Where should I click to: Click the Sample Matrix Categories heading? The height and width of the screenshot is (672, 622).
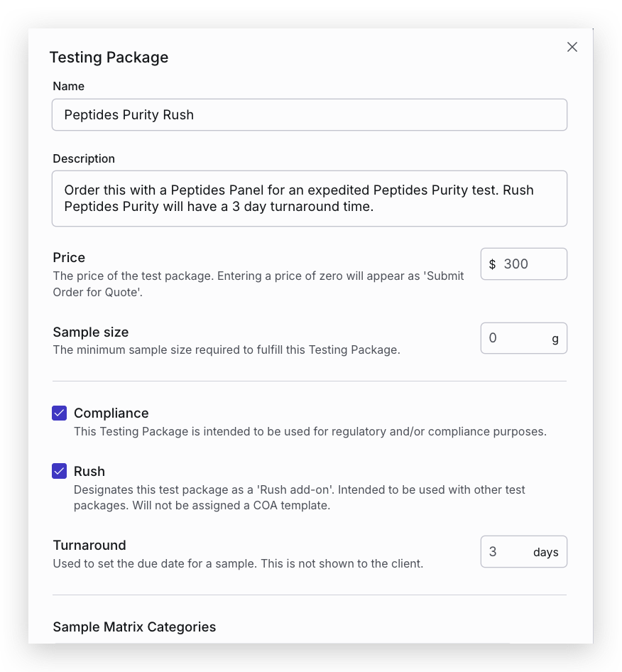click(x=134, y=627)
